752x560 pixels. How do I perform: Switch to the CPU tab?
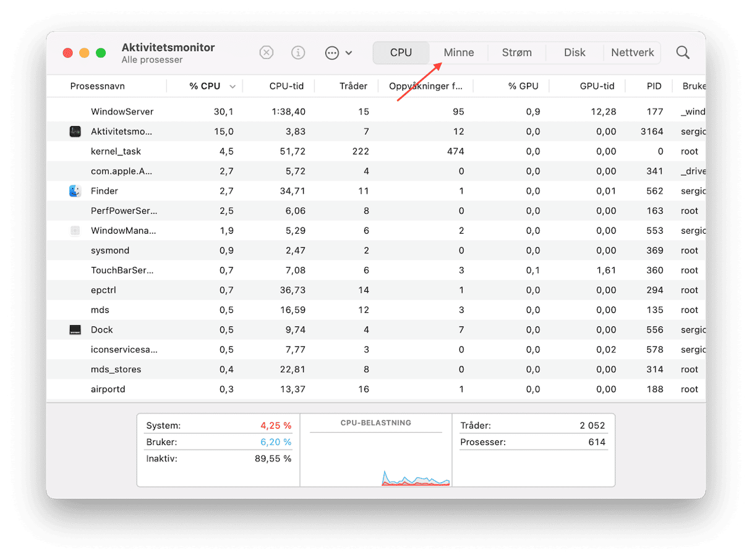(401, 53)
